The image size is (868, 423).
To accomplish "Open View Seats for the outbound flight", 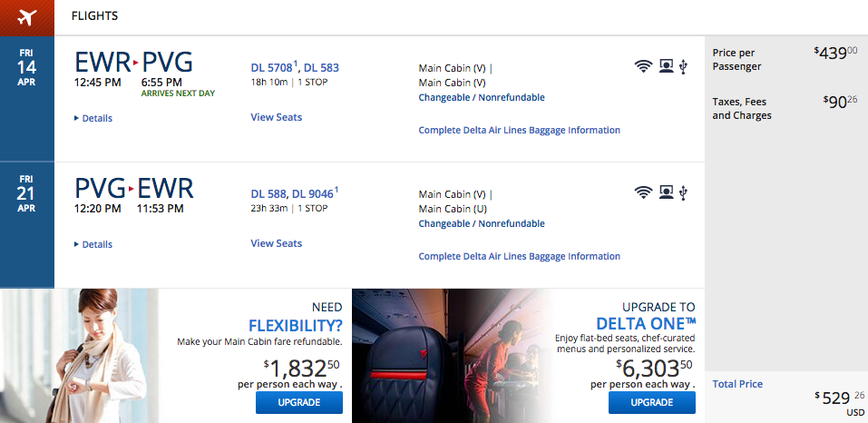I will click(x=276, y=117).
